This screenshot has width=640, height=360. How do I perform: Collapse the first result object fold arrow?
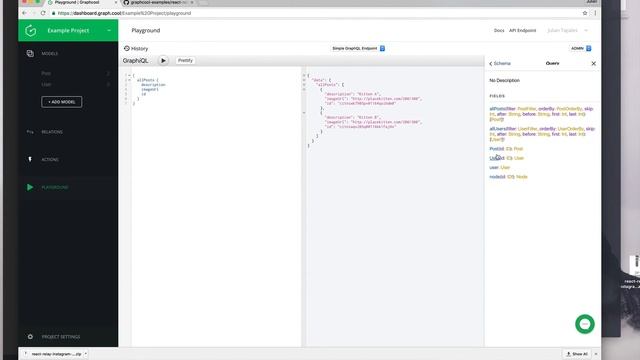click(x=304, y=89)
